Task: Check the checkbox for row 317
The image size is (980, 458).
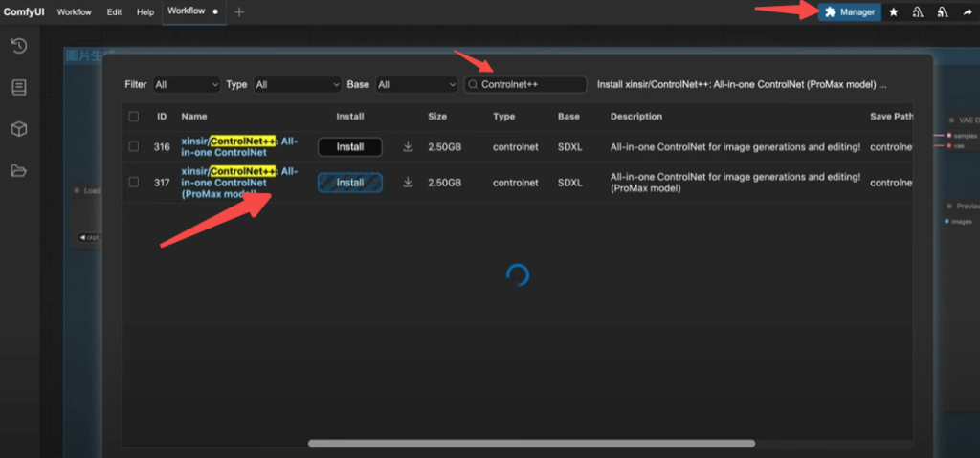Action: tap(133, 183)
